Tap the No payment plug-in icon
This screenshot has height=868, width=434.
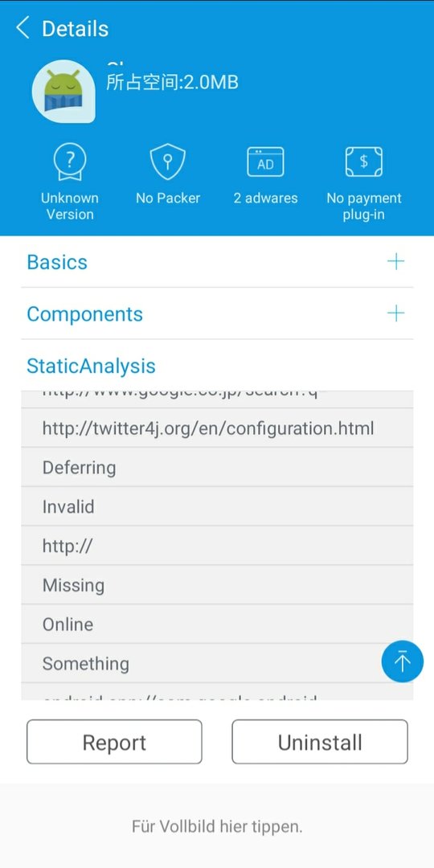coord(364,162)
